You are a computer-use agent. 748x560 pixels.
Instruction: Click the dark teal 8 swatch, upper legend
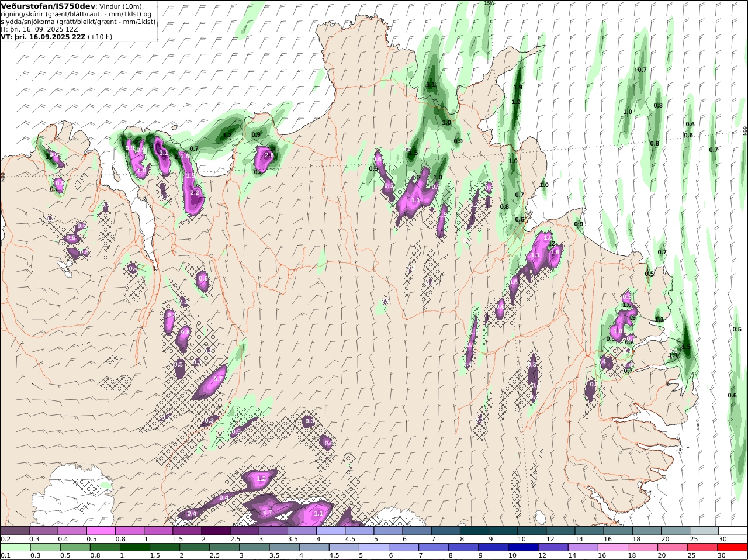(x=474, y=530)
